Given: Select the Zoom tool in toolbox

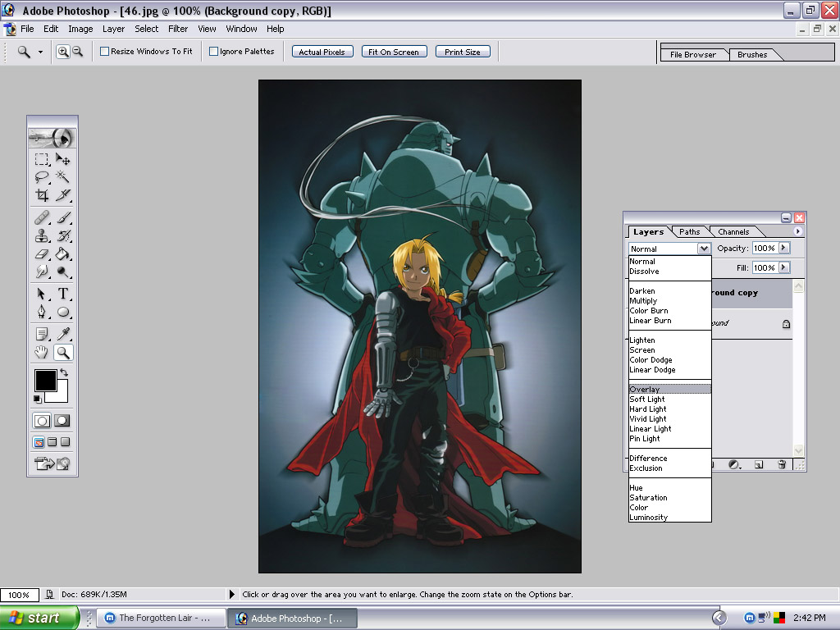Looking at the screenshot, I should (62, 353).
